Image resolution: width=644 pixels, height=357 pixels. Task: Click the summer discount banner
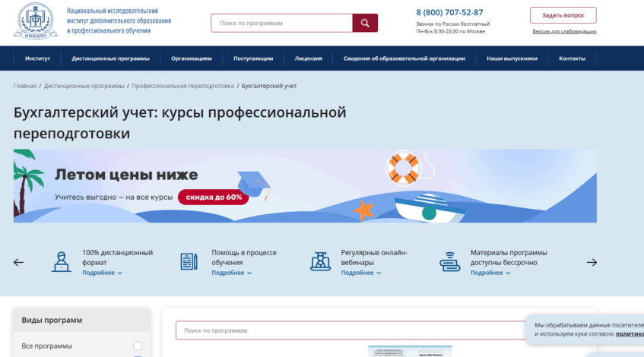pyautogui.click(x=304, y=186)
